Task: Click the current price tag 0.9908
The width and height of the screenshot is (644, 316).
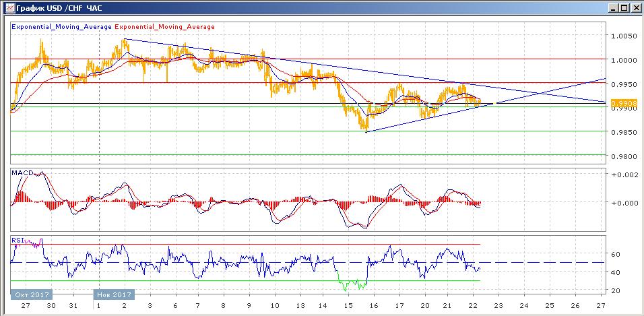Action: pos(620,104)
